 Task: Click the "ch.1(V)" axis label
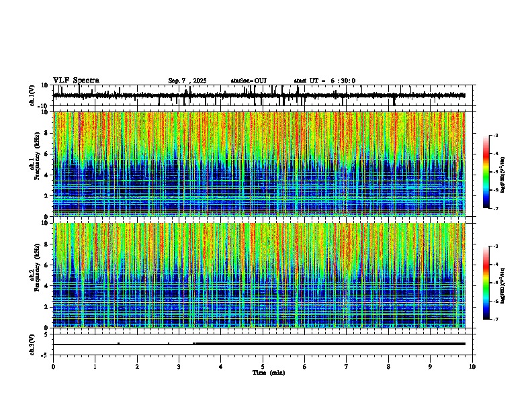click(32, 95)
